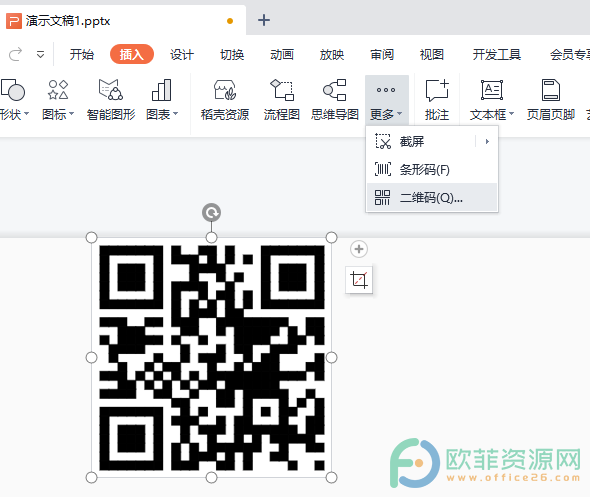Expand the Screenshot (截屏) submenu arrow
Viewport: 590px width, 497px height.
487,141
